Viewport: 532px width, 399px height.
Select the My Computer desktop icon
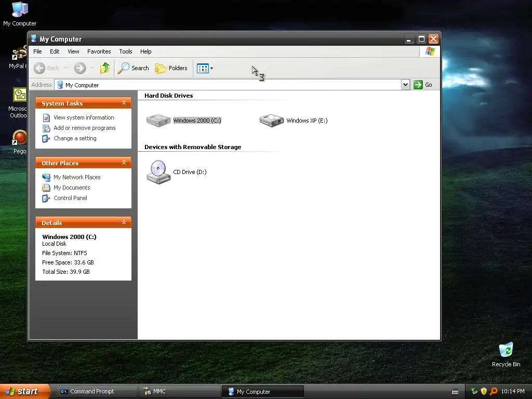[20, 14]
